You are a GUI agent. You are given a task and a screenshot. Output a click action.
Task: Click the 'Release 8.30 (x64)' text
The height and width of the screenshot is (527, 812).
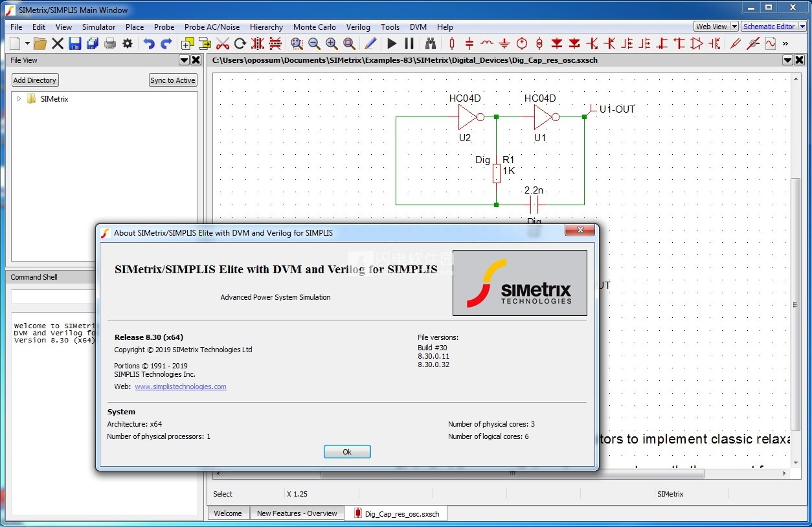(149, 337)
